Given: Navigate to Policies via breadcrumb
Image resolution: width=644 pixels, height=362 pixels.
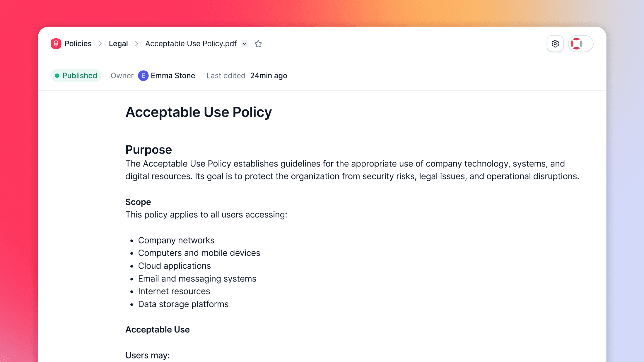Looking at the screenshot, I should click(78, 43).
